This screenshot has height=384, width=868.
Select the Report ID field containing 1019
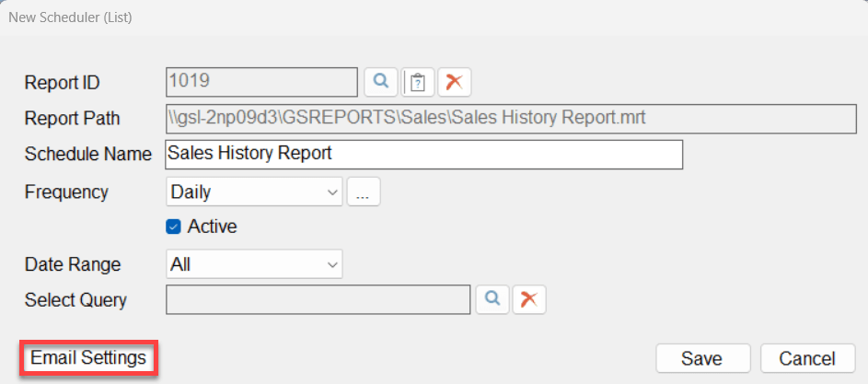pos(260,81)
